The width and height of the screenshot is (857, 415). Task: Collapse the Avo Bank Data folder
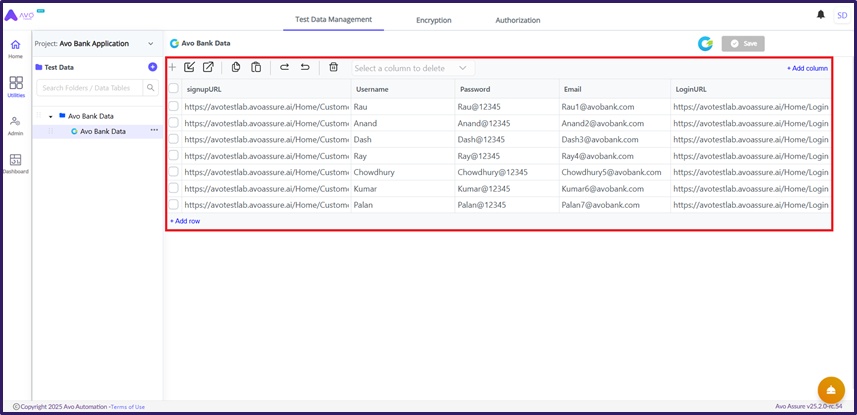51,116
